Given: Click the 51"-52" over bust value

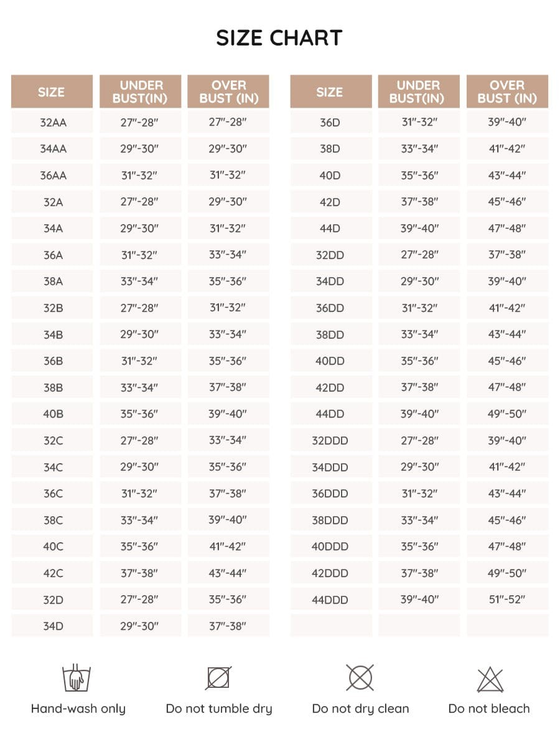Looking at the screenshot, I should coord(507,599).
